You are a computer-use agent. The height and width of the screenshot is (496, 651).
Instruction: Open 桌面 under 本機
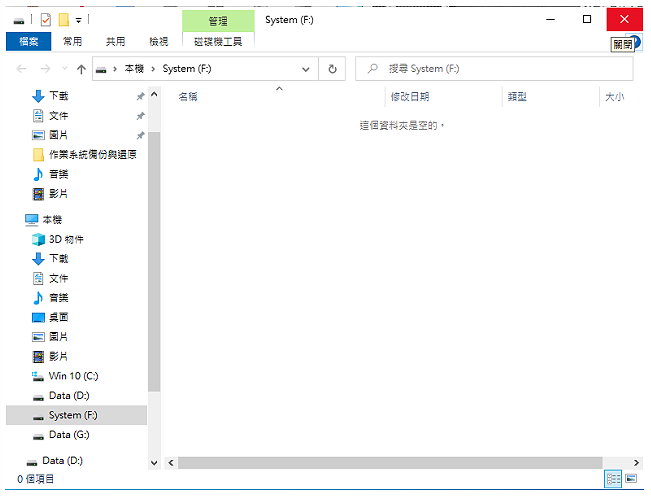(59, 318)
